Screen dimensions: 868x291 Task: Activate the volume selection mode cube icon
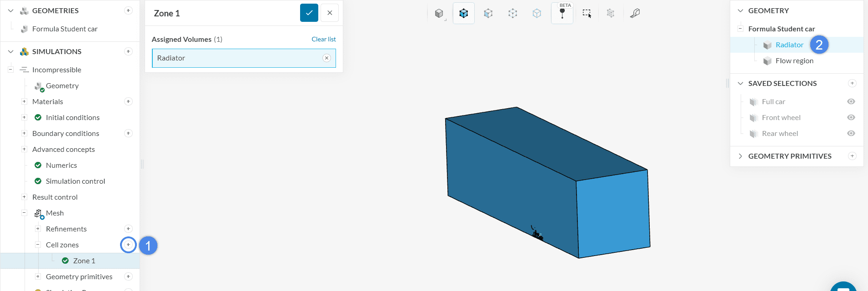click(x=463, y=13)
